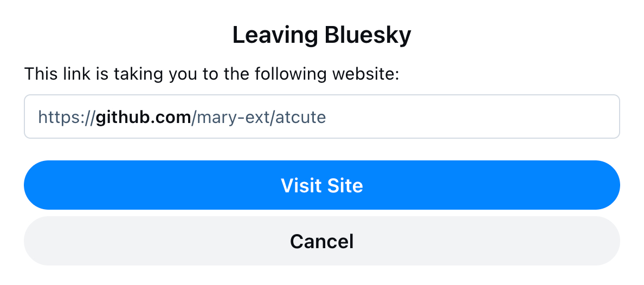Image resolution: width=644 pixels, height=285 pixels.
Task: Click the word "atcute" in the URL
Action: coord(300,116)
